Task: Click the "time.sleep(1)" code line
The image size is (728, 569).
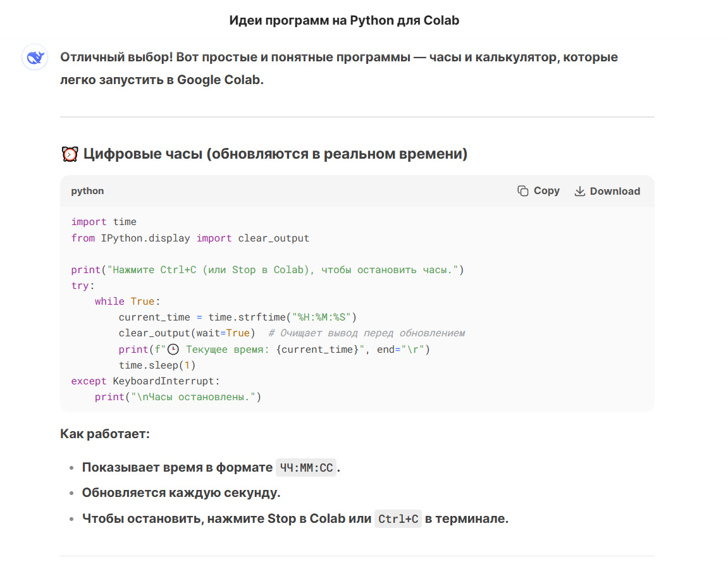Action: 157,365
